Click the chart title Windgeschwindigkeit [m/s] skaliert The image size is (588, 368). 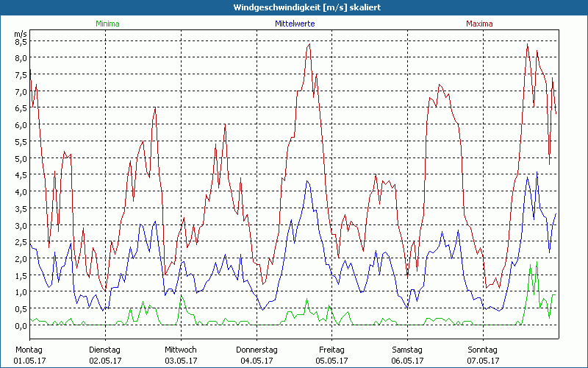(307, 7)
